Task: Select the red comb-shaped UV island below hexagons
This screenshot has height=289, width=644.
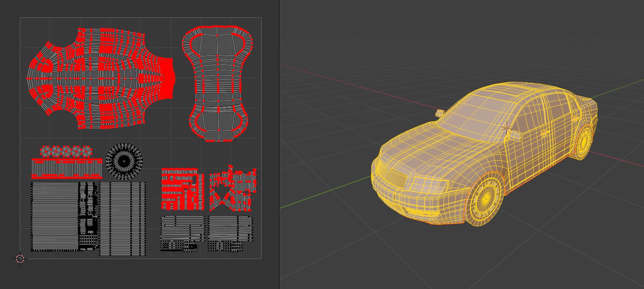Action: pyautogui.click(x=67, y=168)
